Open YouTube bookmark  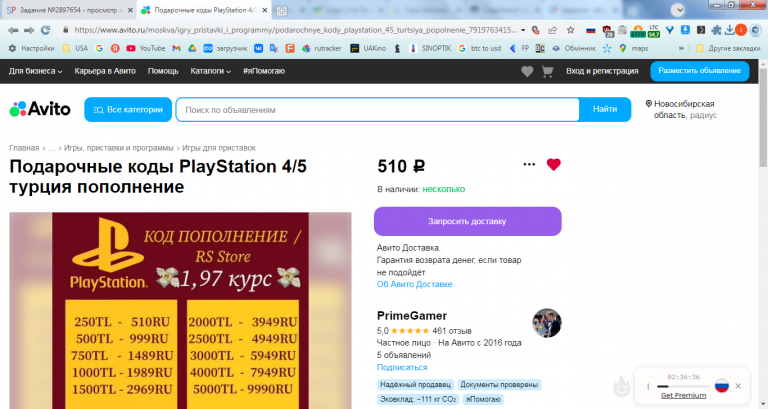point(145,48)
